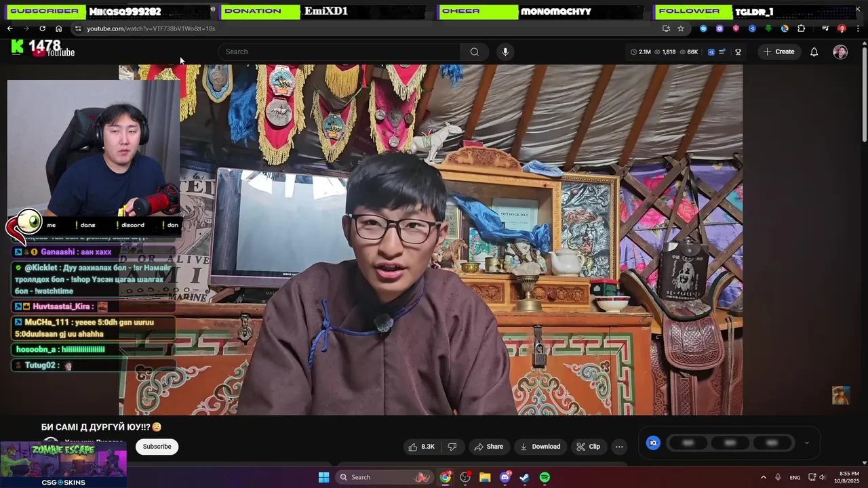Open Steam from the taskbar
The width and height of the screenshot is (868, 488).
(x=525, y=477)
